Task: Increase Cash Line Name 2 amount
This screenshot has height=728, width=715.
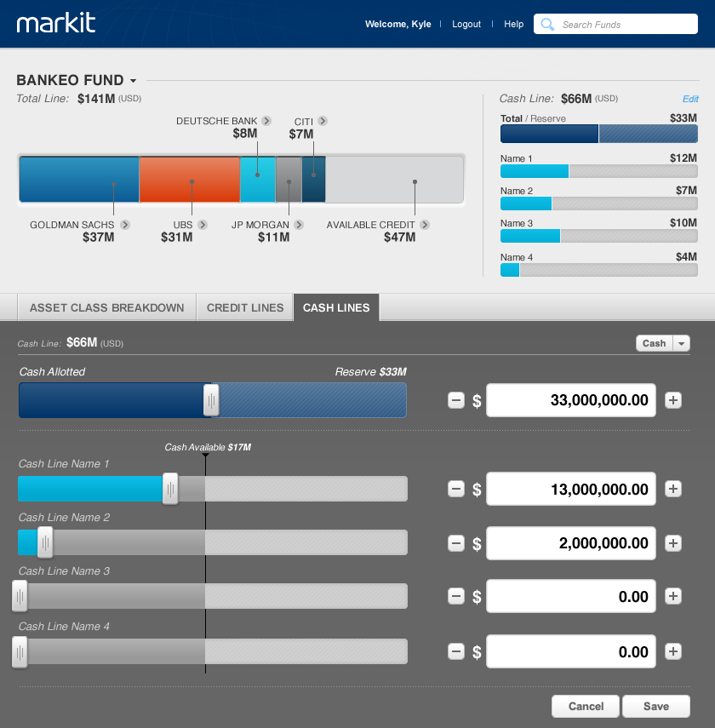Action: (673, 543)
